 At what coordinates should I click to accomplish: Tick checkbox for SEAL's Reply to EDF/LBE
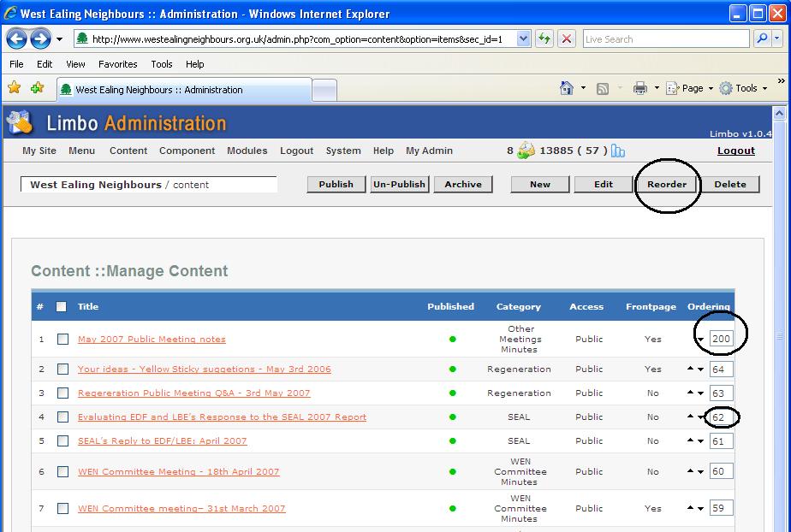62,440
